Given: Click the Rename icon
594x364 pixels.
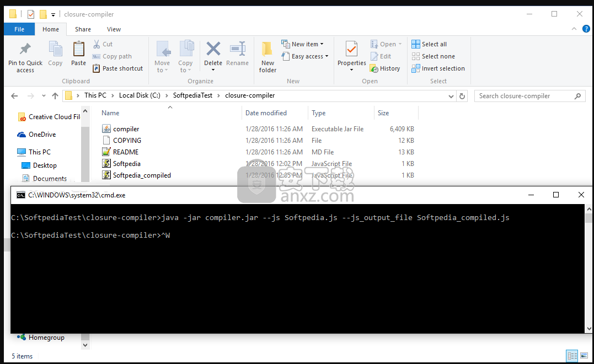Looking at the screenshot, I should pyautogui.click(x=238, y=49).
